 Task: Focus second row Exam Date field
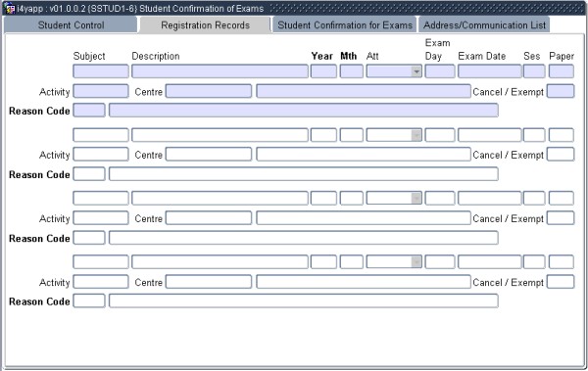(x=490, y=135)
